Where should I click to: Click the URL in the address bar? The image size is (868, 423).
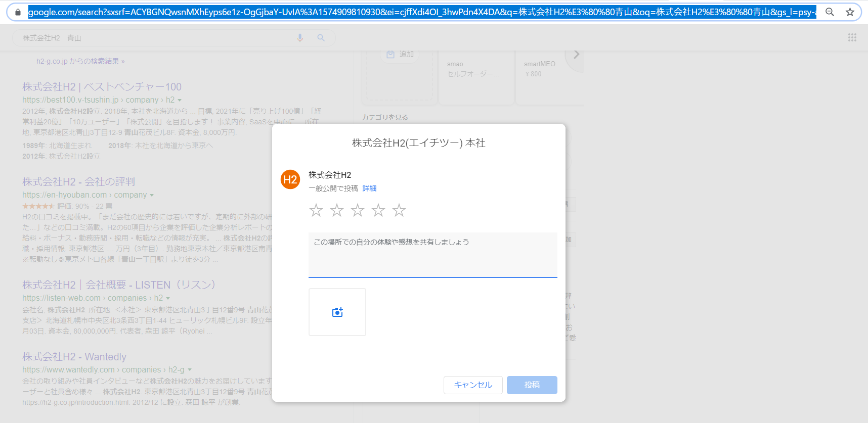pyautogui.click(x=421, y=12)
